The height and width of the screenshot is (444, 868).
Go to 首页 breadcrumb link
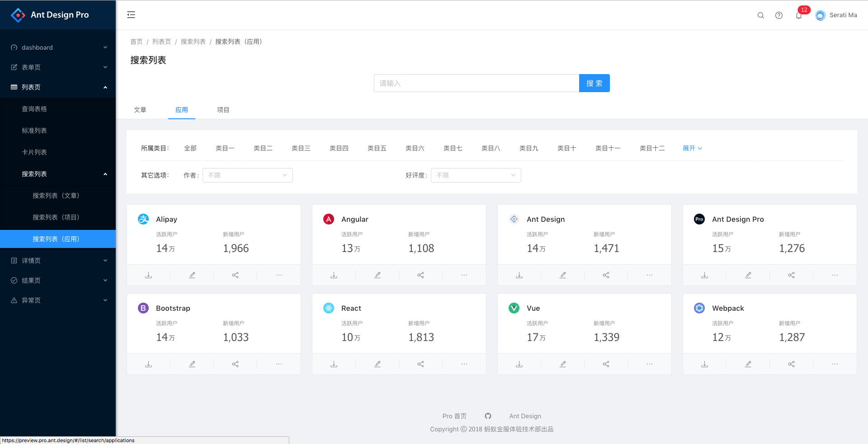pos(137,42)
